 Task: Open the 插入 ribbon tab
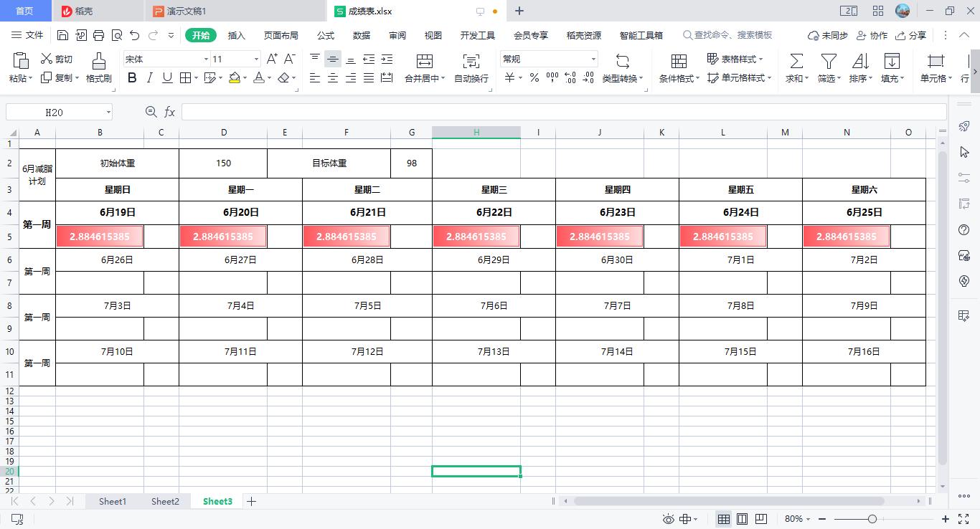(x=236, y=35)
